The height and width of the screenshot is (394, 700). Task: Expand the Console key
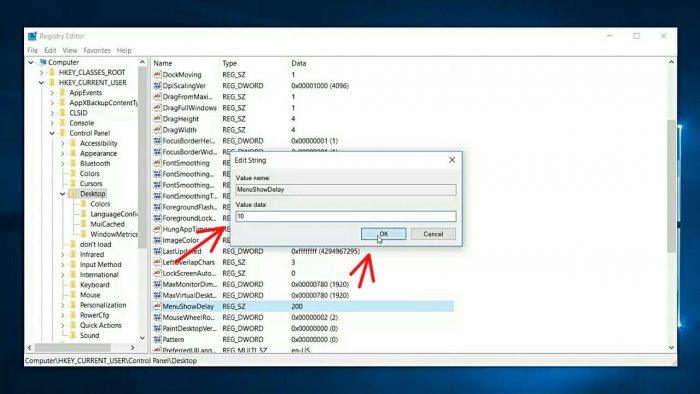tap(52, 123)
